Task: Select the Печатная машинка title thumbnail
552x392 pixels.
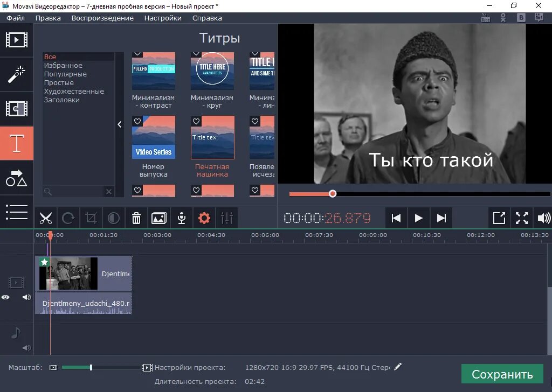Action: tap(212, 137)
